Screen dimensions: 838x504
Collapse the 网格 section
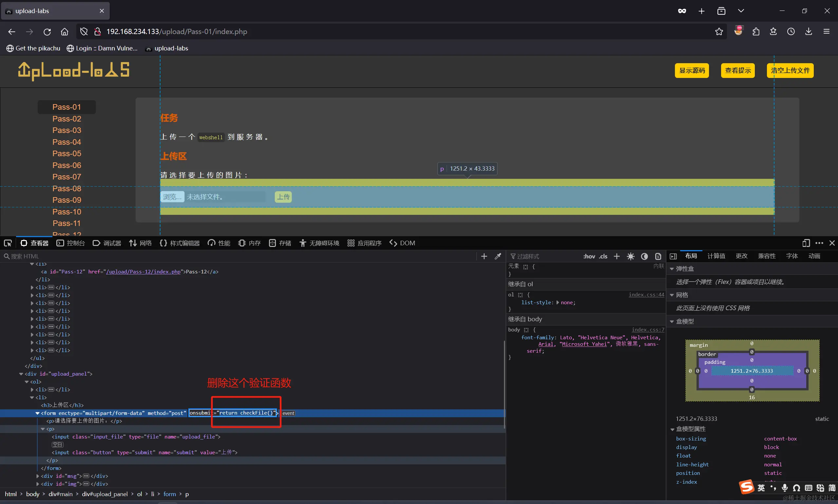point(672,295)
